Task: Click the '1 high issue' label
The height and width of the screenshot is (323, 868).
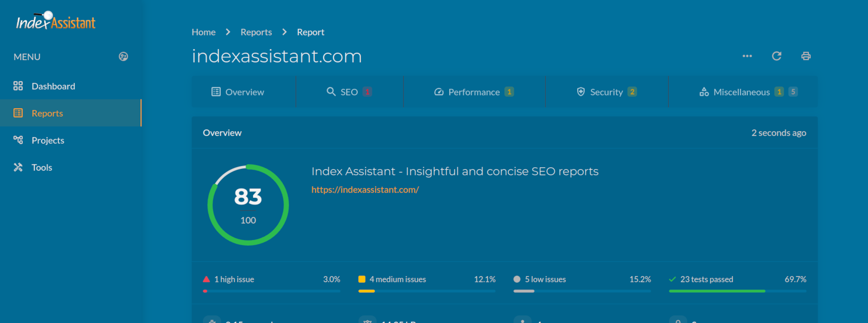Action: point(234,279)
